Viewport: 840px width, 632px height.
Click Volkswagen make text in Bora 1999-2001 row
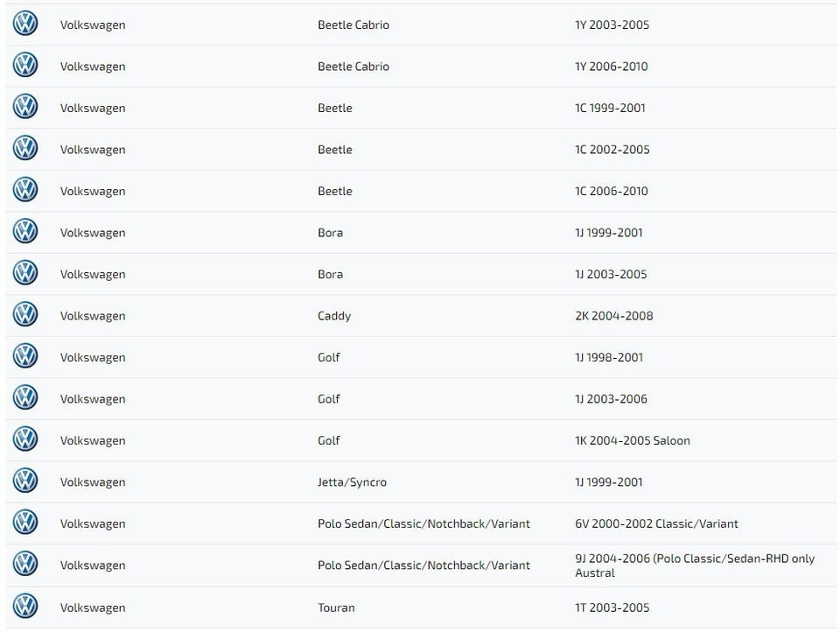93,233
